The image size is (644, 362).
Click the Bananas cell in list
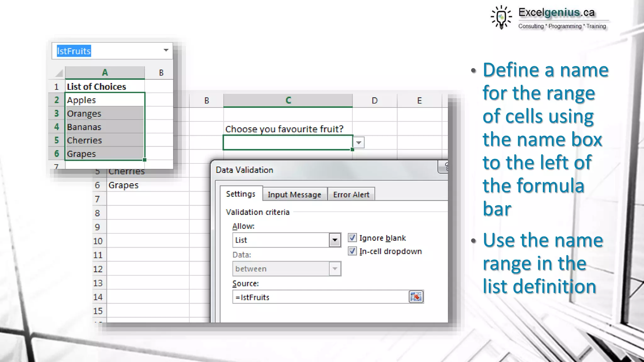pyautogui.click(x=104, y=127)
